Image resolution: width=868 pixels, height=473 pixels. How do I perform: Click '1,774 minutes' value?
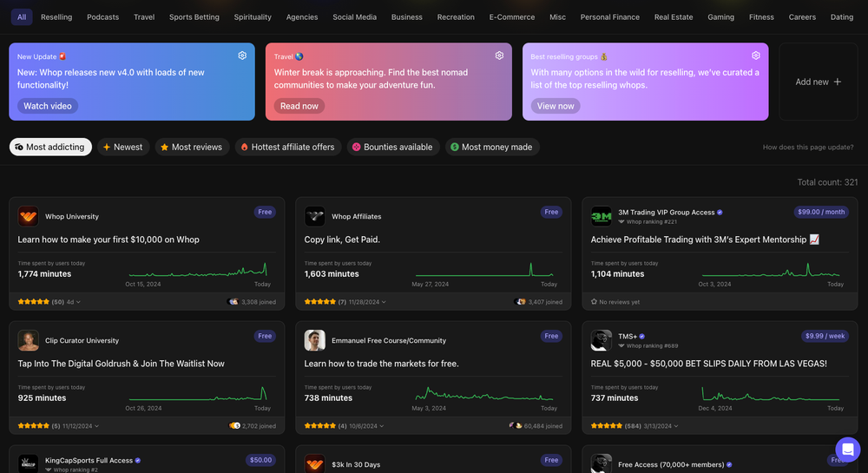click(x=44, y=274)
